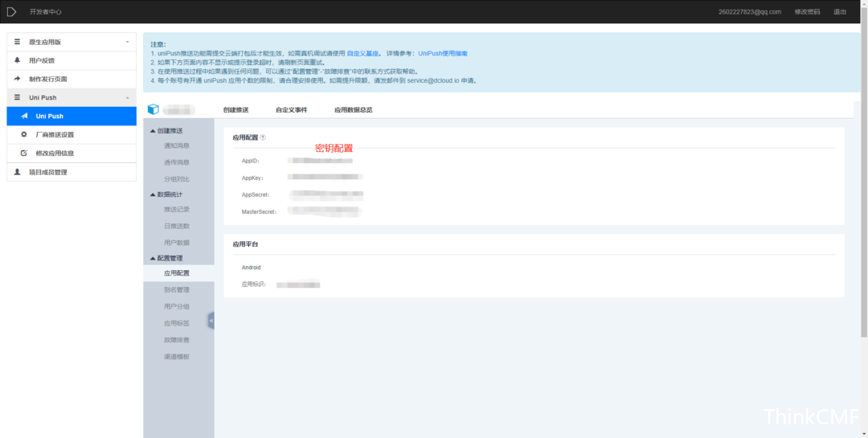Click the bell icon beside 用户反馈
This screenshot has height=438, width=868.
click(17, 60)
